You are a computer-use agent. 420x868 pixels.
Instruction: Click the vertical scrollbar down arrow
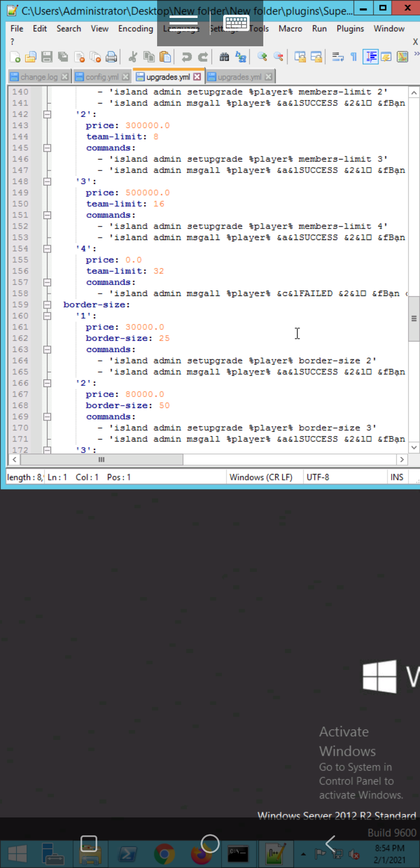click(x=414, y=448)
